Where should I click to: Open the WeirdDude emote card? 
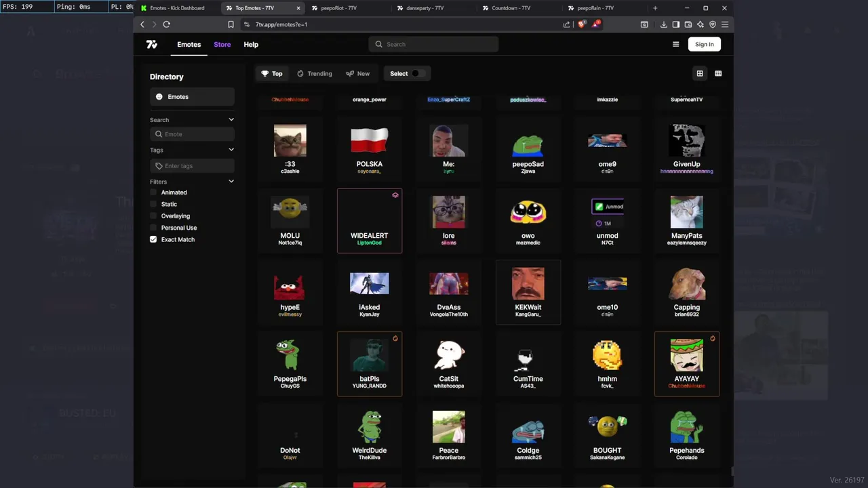pos(370,435)
